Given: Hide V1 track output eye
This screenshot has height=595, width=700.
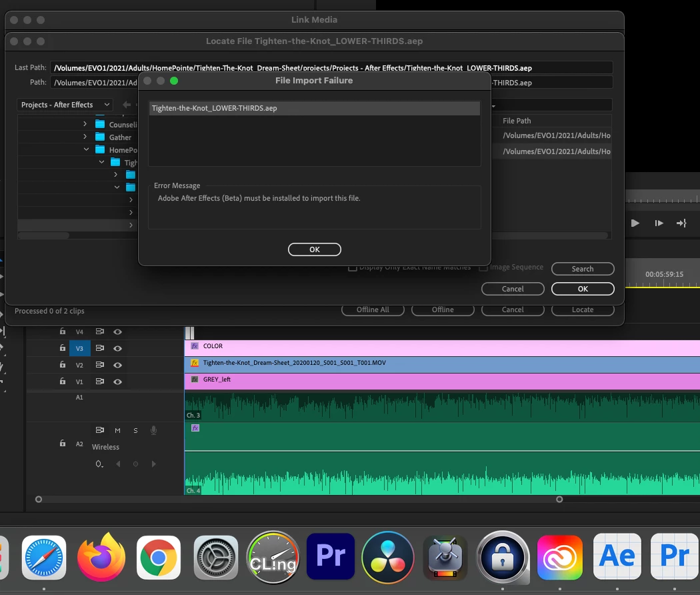Looking at the screenshot, I should (x=117, y=382).
